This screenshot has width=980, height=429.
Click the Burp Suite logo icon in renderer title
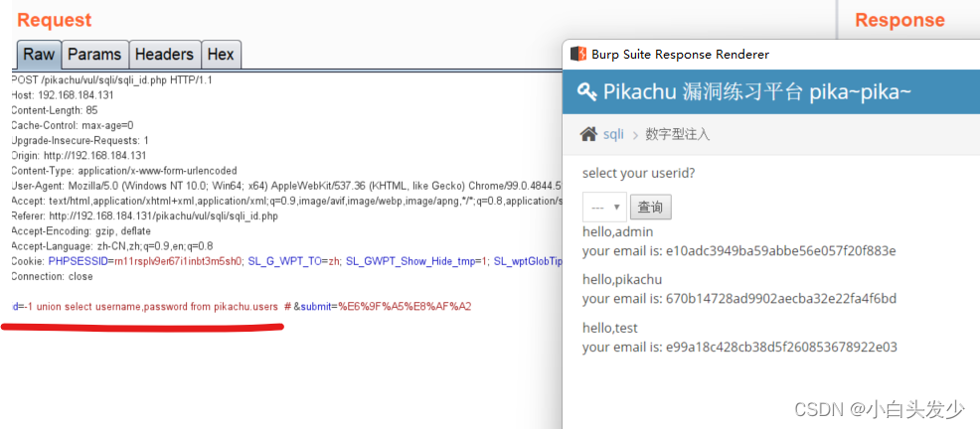578,55
